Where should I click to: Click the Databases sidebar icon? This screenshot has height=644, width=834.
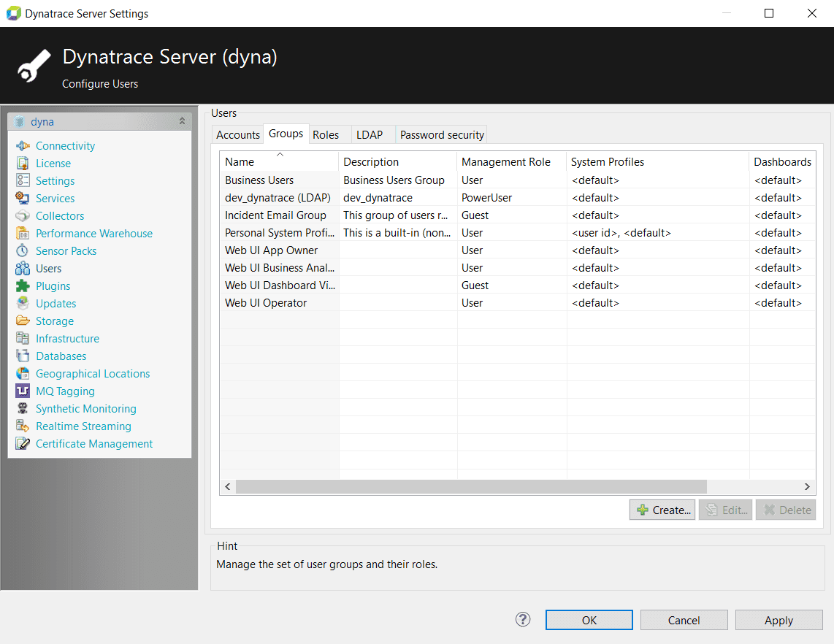[23, 356]
